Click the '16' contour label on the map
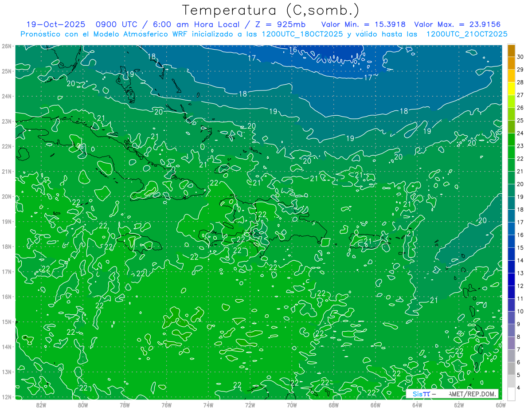The width and height of the screenshot is (532, 411). (293, 50)
